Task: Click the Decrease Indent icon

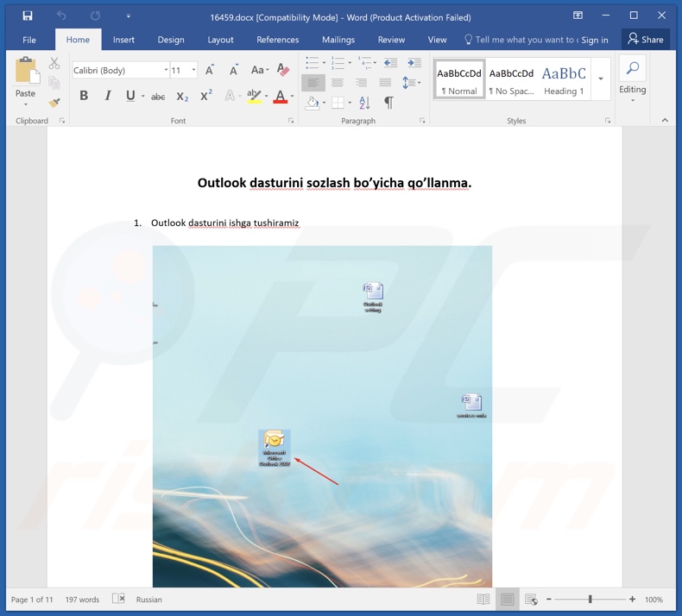Action: point(390,63)
